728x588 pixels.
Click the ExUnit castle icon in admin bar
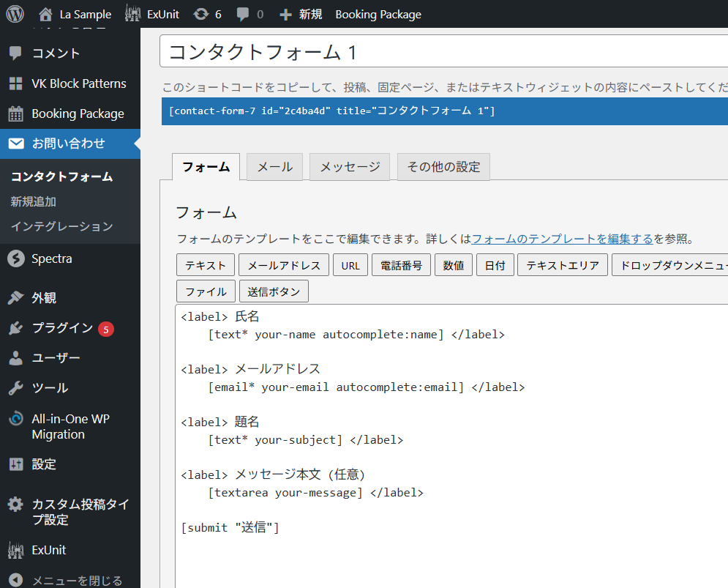132,14
